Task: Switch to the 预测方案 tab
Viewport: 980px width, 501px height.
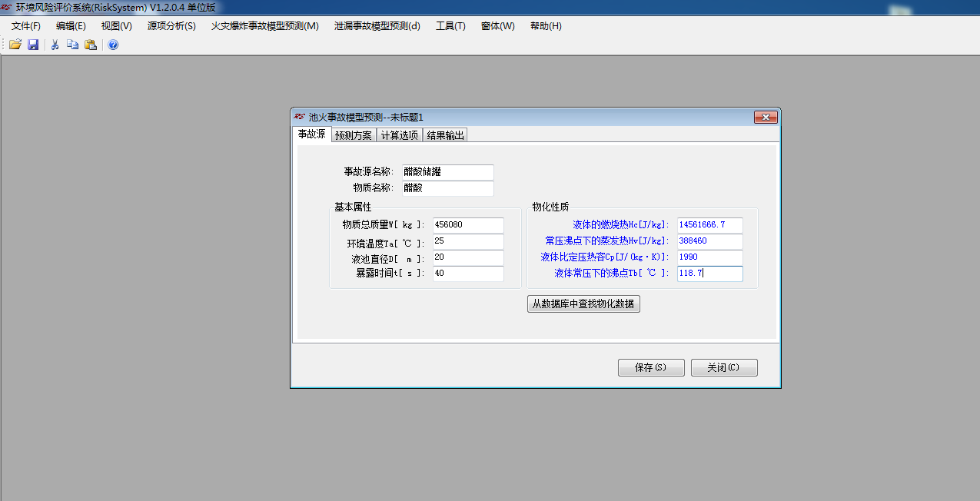Action: [x=354, y=135]
